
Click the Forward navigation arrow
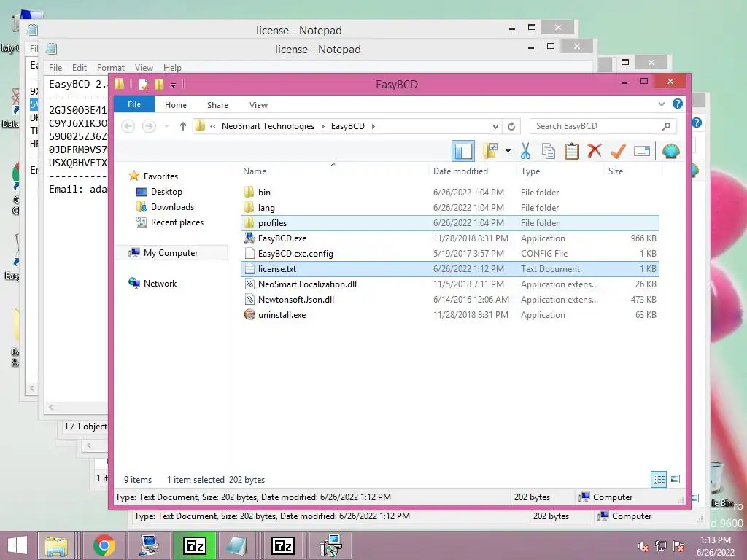click(x=149, y=126)
